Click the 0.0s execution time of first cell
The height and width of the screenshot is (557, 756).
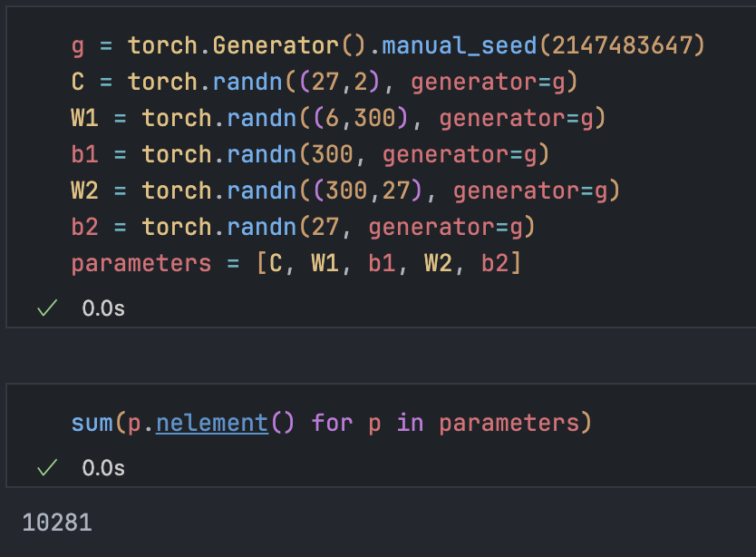[103, 308]
